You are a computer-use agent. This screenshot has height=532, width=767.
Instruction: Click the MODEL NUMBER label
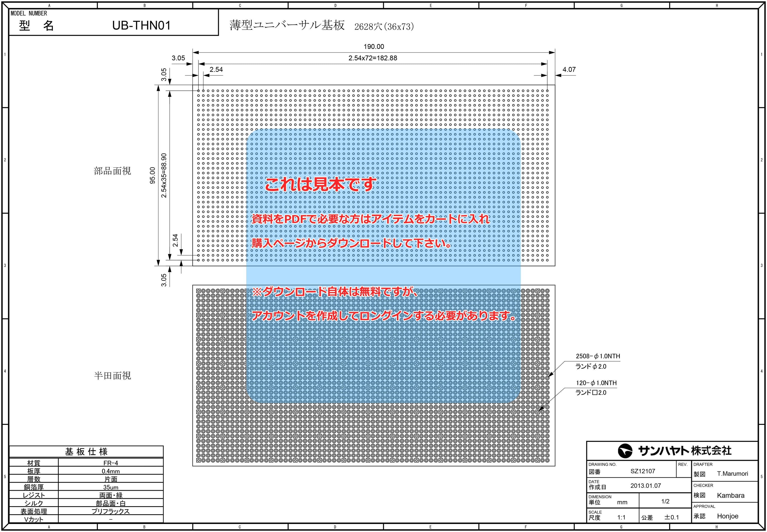coord(29,13)
